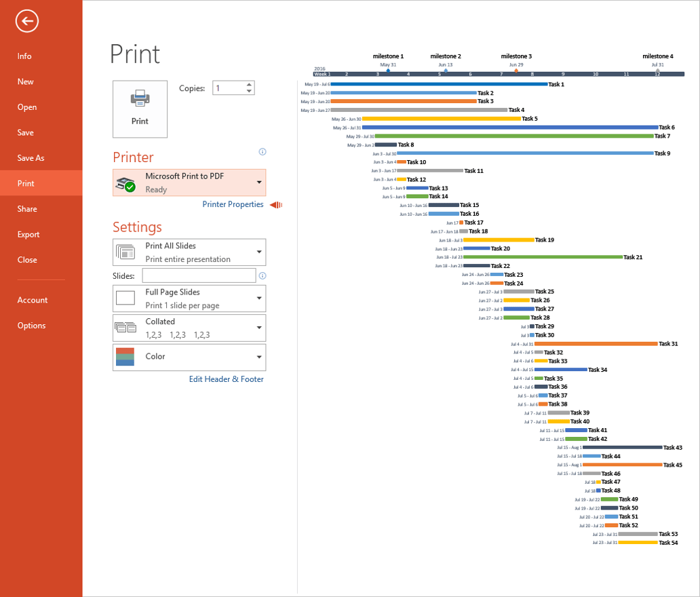Select the Account section in the sidebar

tap(31, 300)
